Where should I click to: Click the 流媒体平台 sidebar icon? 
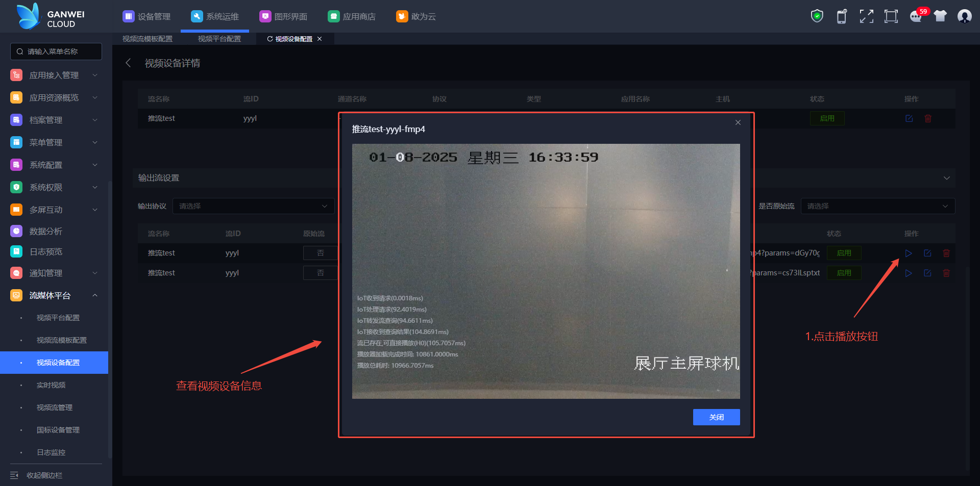click(x=16, y=295)
